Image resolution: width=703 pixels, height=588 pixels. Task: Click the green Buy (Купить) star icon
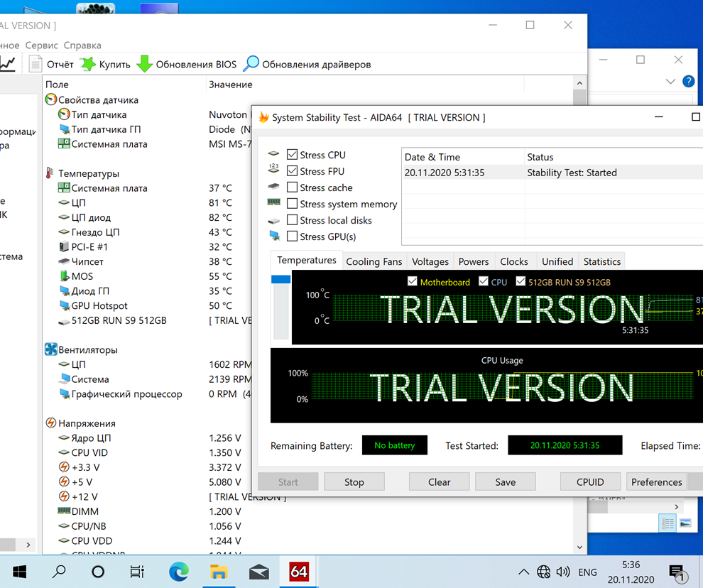click(87, 64)
